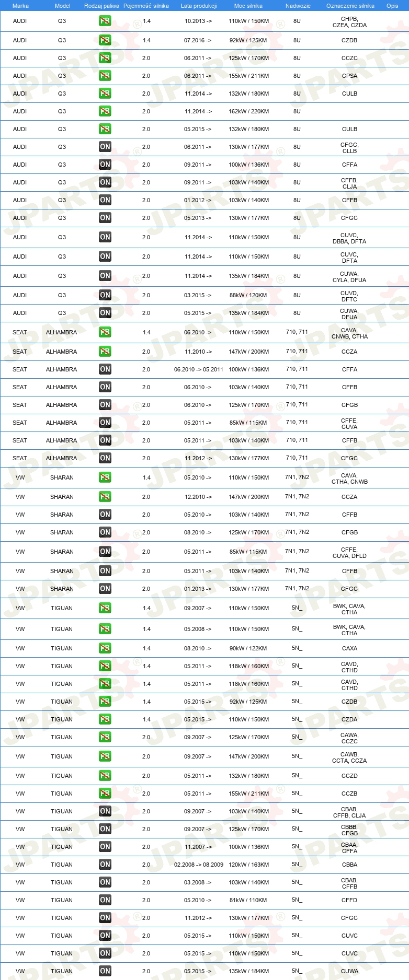The width and height of the screenshot is (409, 980).
Task: Click diesel ON icon in VW Sharan CFGB row
Action: (105, 532)
